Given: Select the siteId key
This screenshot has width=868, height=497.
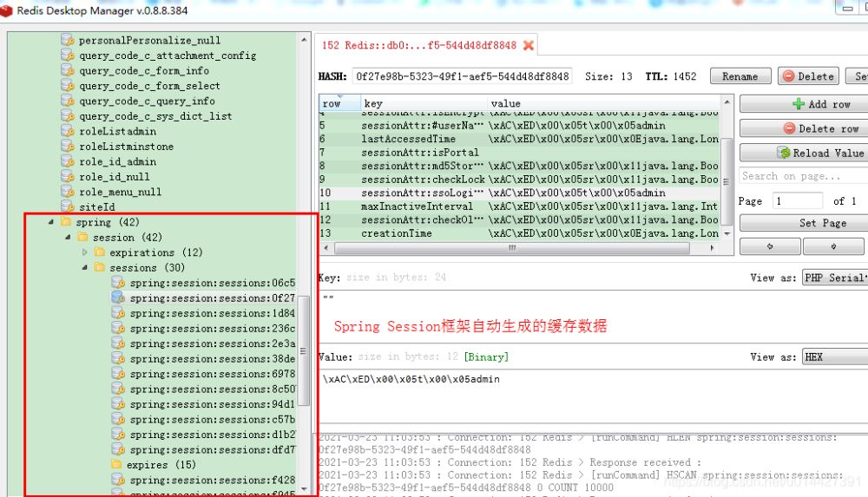Looking at the screenshot, I should pos(97,206).
